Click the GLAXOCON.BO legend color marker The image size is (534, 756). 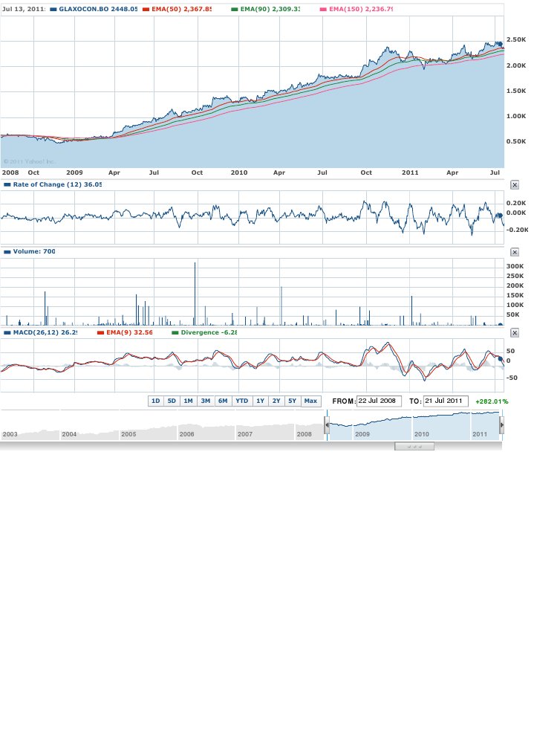pyautogui.click(x=53, y=9)
